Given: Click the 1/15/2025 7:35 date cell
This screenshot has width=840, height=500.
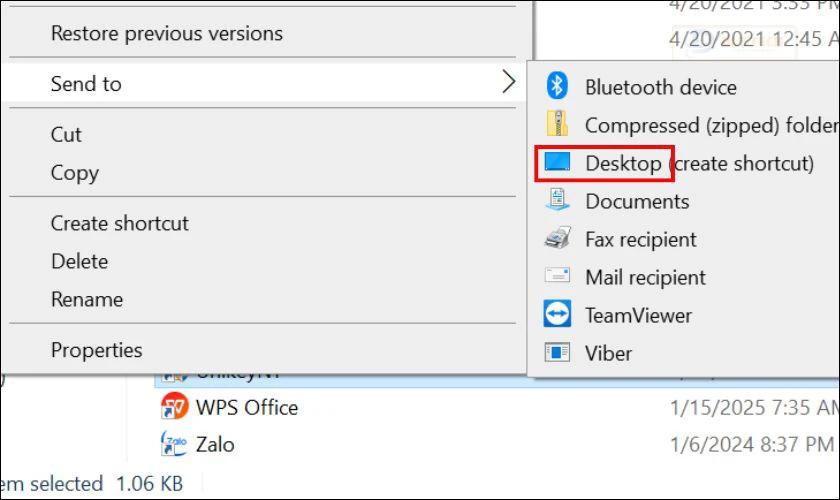Looking at the screenshot, I should pyautogui.click(x=755, y=407).
